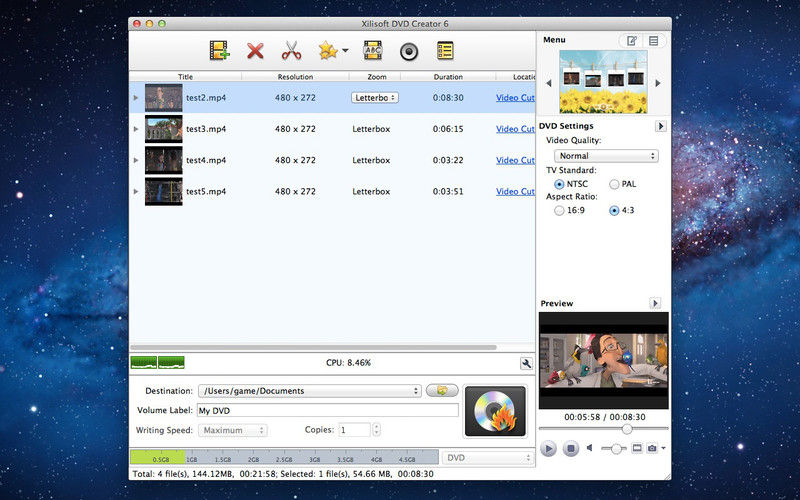The width and height of the screenshot is (800, 500).
Task: Open Video Cut link for test4.mp4
Action: 515,160
